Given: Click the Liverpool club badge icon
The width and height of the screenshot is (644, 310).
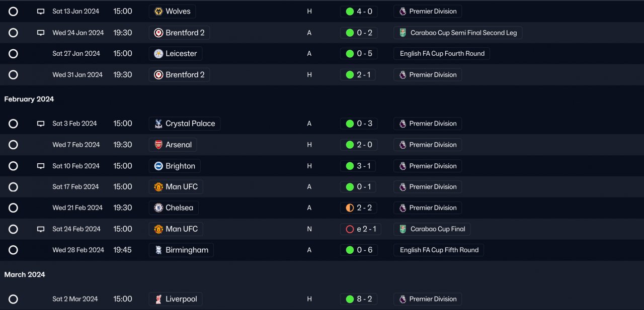Looking at the screenshot, I should [158, 299].
